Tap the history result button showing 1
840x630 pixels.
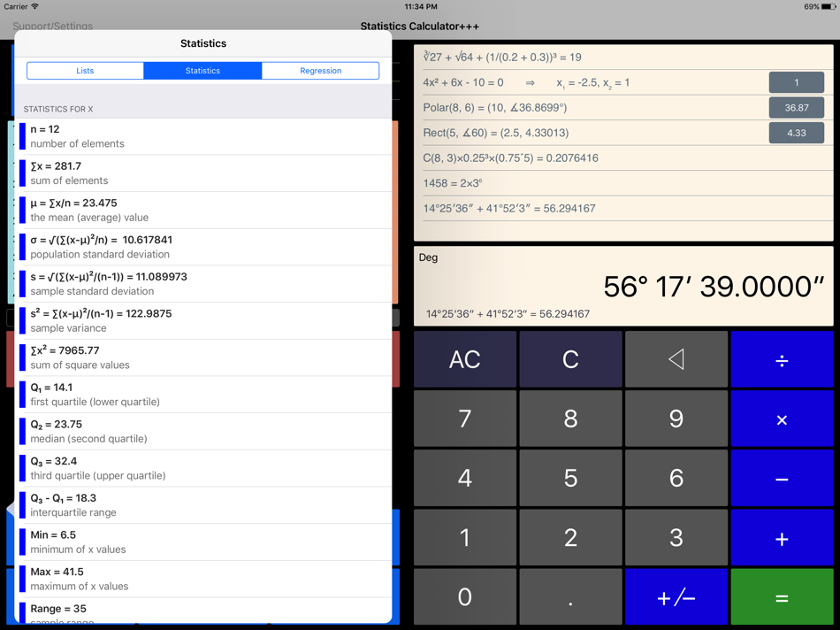(796, 82)
